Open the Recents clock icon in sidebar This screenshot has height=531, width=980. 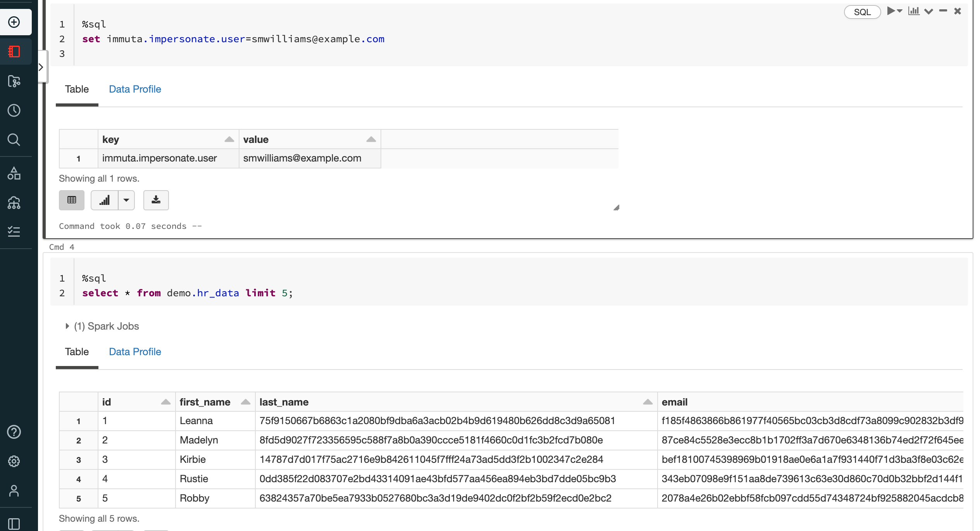[x=14, y=110]
